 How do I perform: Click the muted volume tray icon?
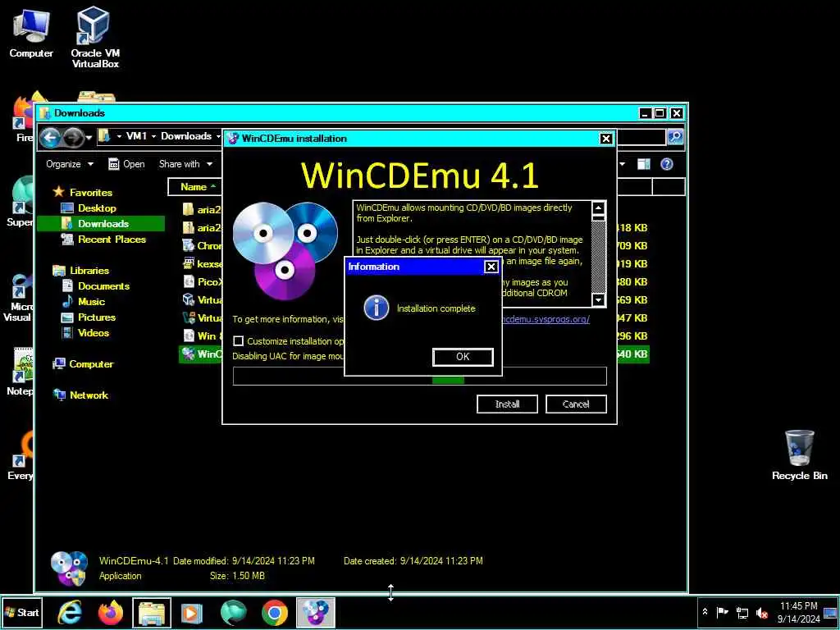761,612
